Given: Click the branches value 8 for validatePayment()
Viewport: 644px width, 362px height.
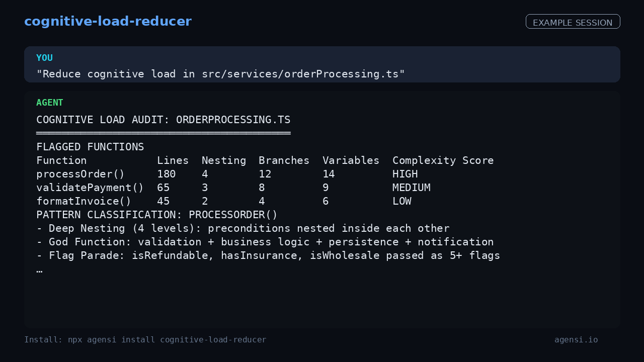Looking at the screenshot, I should tap(262, 188).
